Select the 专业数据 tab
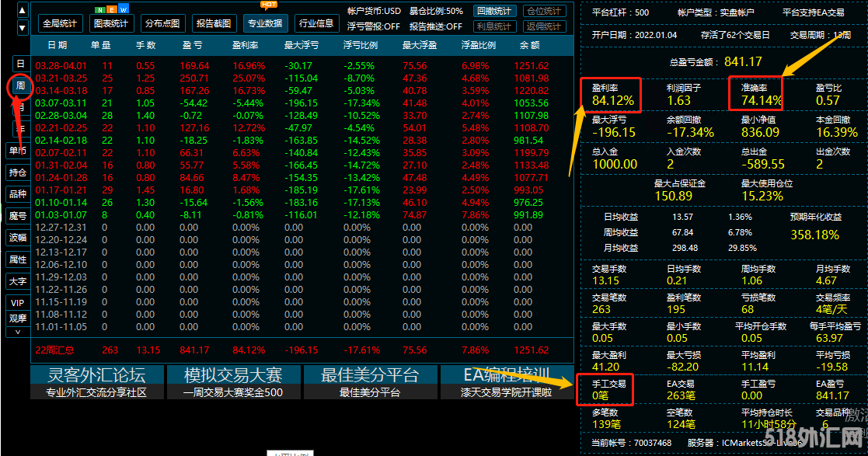 (265, 23)
